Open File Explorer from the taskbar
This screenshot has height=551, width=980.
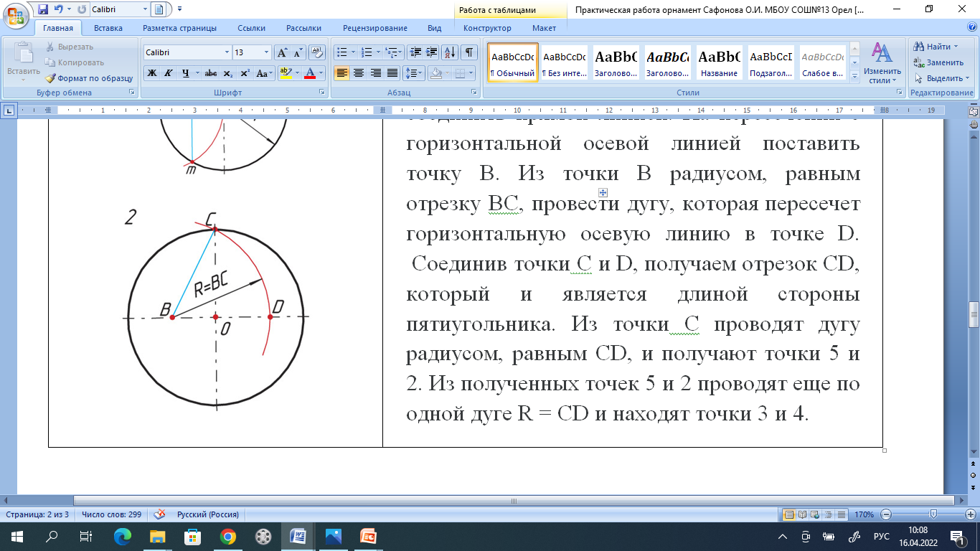158,536
